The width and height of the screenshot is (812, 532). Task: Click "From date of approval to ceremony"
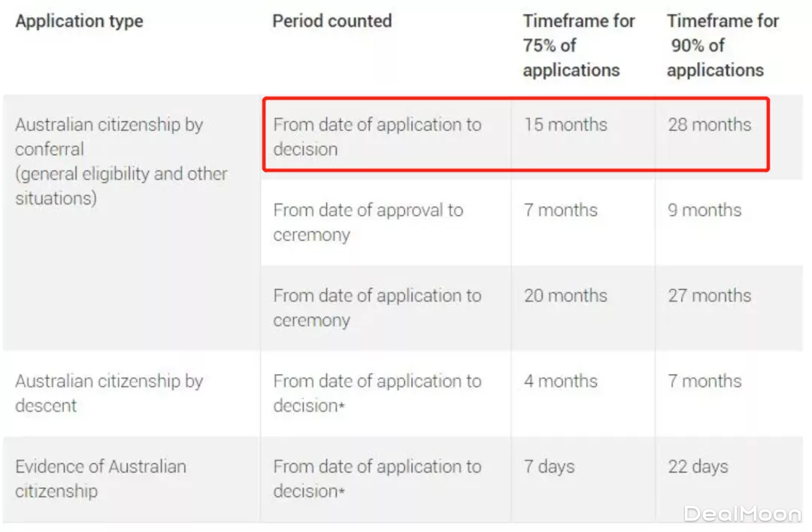pos(368,222)
